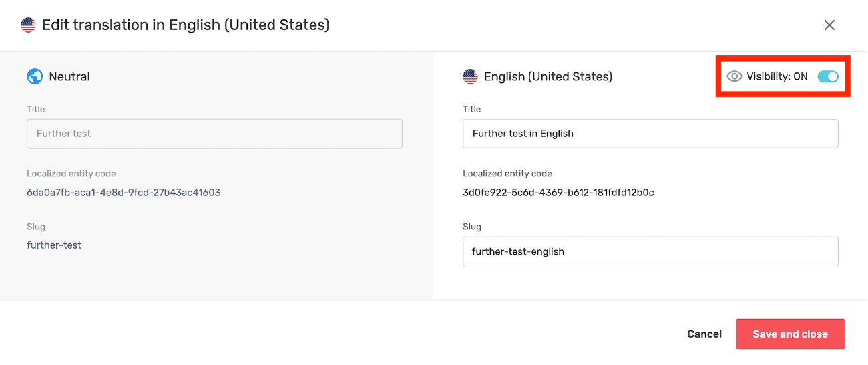The height and width of the screenshot is (365, 868).
Task: Turn off the Visibility toggle switch
Action: (x=828, y=76)
